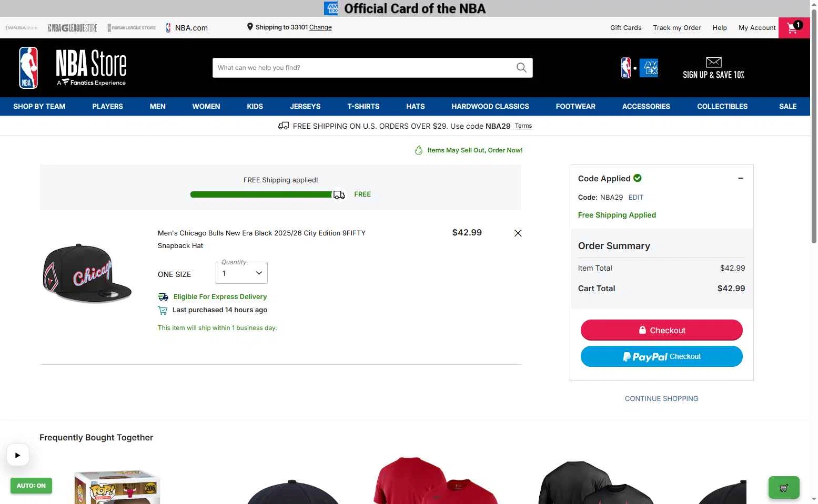Open Track my Order link
Image resolution: width=818 pixels, height=504 pixels.
point(677,28)
